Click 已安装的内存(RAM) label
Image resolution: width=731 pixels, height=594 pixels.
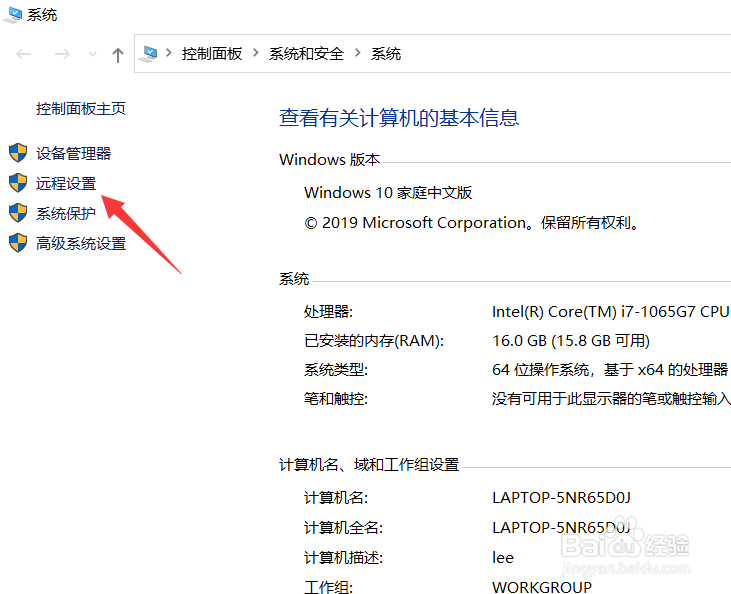pyautogui.click(x=374, y=341)
